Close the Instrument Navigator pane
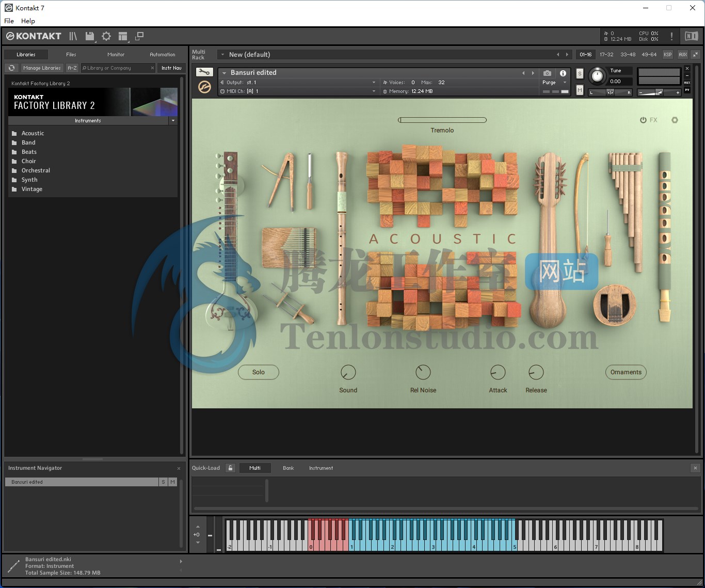The height and width of the screenshot is (588, 705). [179, 468]
